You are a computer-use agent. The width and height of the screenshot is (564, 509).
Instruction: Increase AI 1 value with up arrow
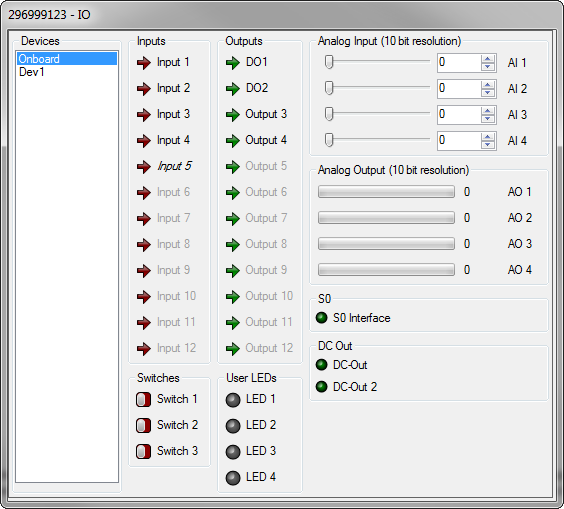[x=487, y=59]
